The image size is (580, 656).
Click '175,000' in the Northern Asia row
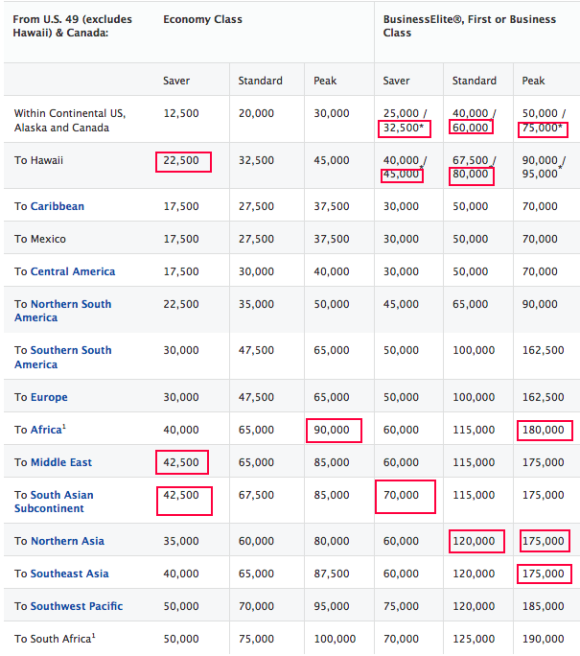(x=543, y=541)
